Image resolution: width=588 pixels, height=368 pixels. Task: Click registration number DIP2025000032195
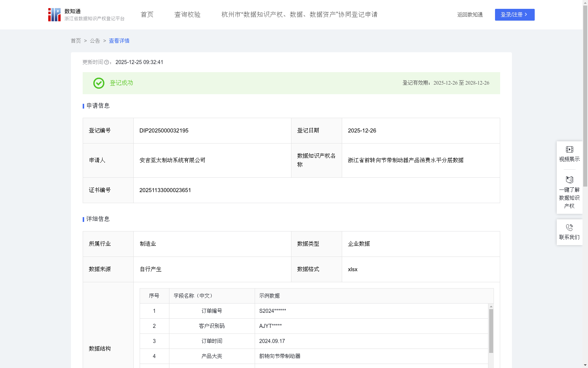pyautogui.click(x=164, y=131)
